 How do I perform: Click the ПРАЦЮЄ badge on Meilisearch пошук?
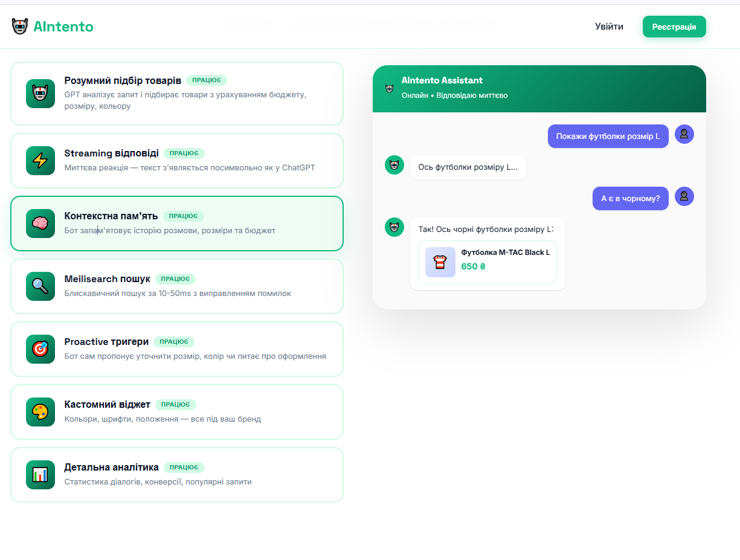(175, 278)
